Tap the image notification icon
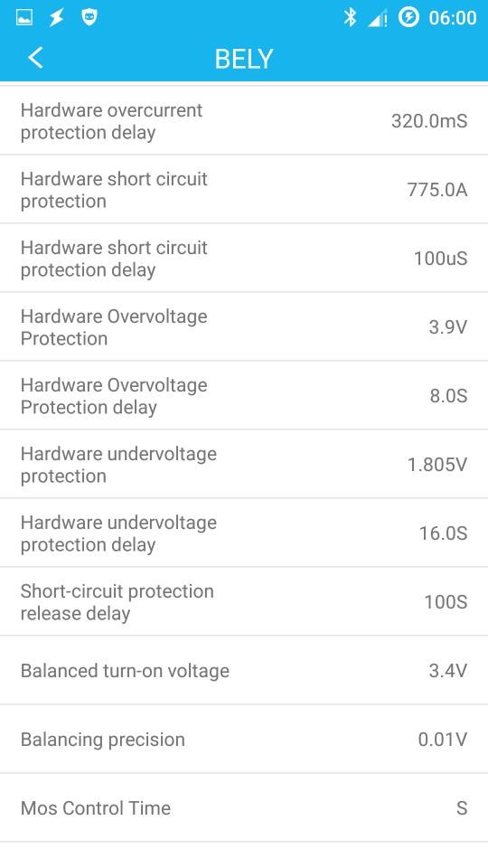The image size is (488, 868). 24,18
